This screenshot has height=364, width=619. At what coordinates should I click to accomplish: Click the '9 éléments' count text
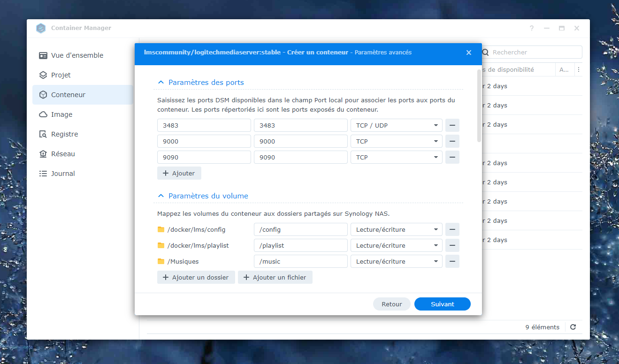[x=542, y=327]
